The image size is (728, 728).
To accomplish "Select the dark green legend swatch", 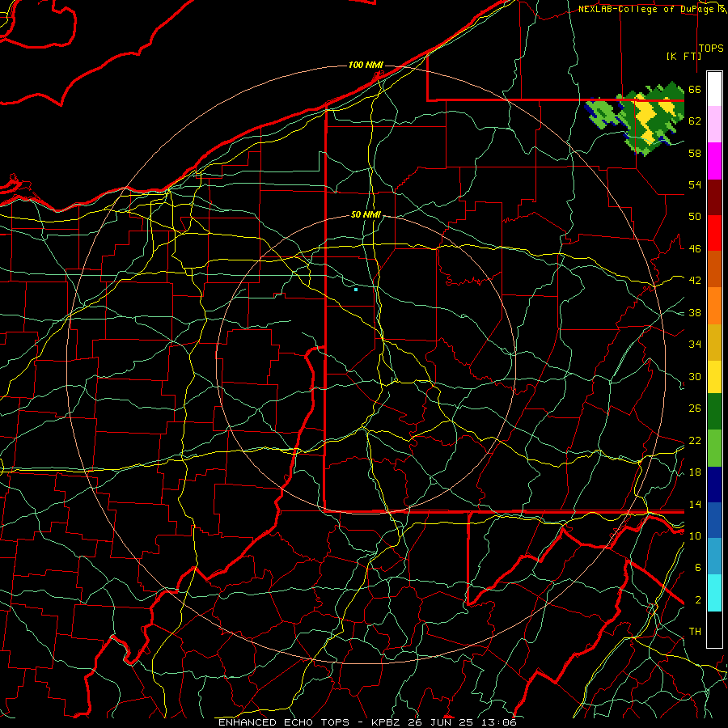I will 714,412.
